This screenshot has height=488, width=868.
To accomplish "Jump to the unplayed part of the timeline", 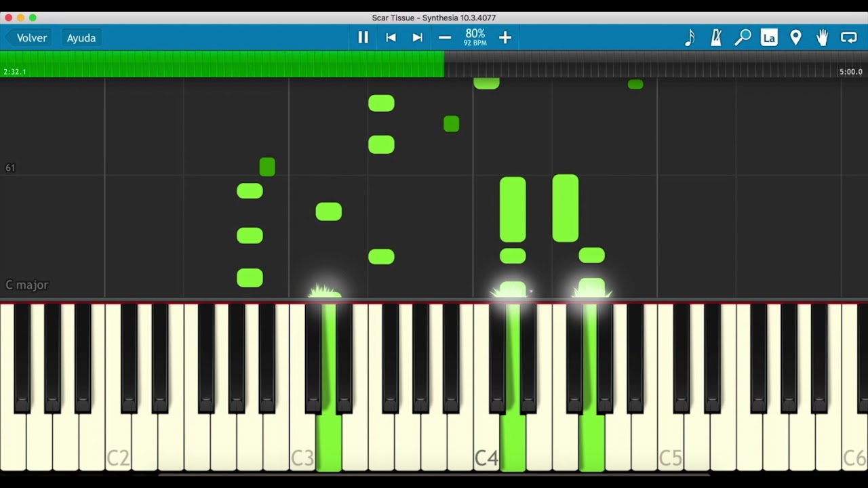I will pos(656,64).
